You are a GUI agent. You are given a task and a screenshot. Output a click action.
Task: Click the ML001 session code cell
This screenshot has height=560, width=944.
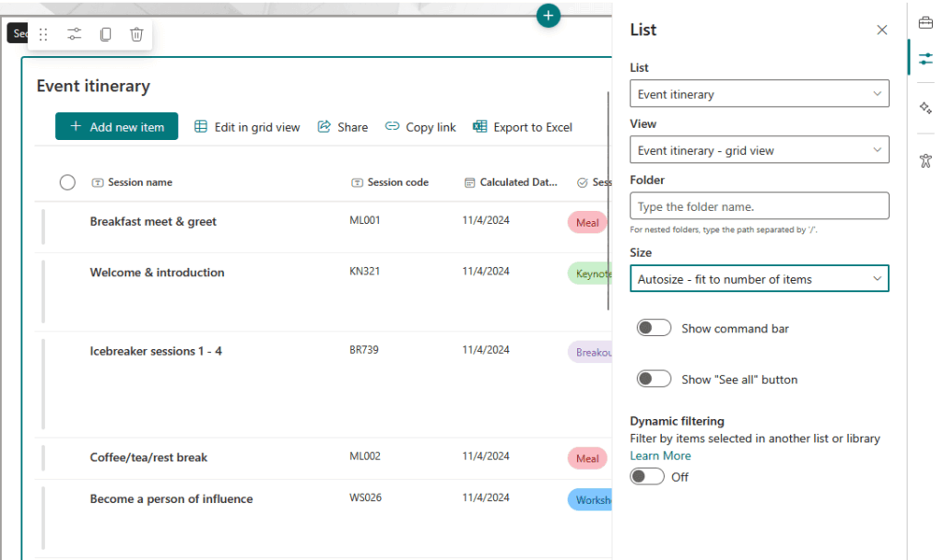(365, 220)
